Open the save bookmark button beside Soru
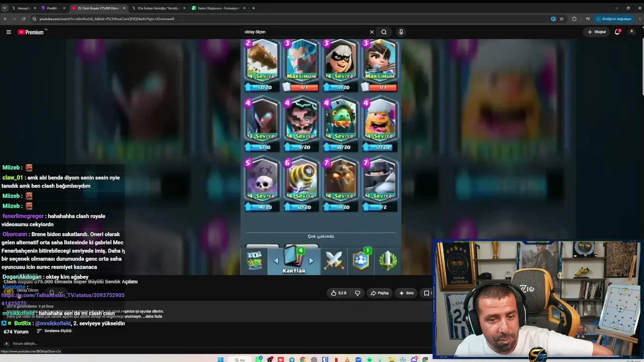Screen dimensions: 644x362 click(x=427, y=293)
